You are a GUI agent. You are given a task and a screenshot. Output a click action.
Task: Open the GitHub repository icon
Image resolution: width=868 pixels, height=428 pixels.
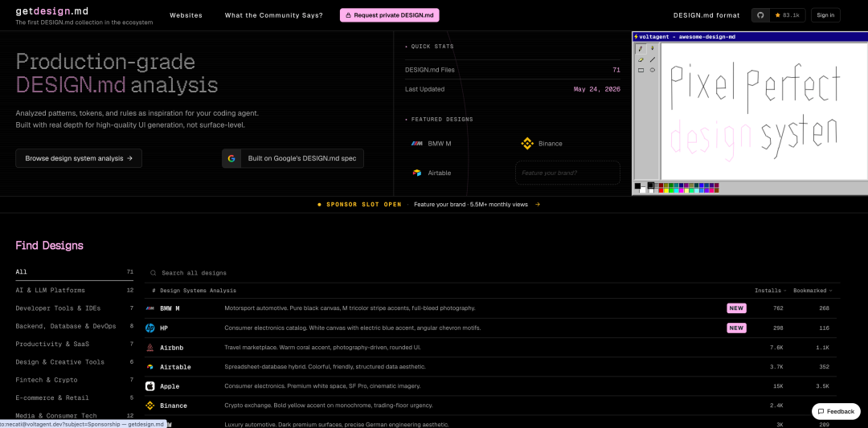click(760, 15)
